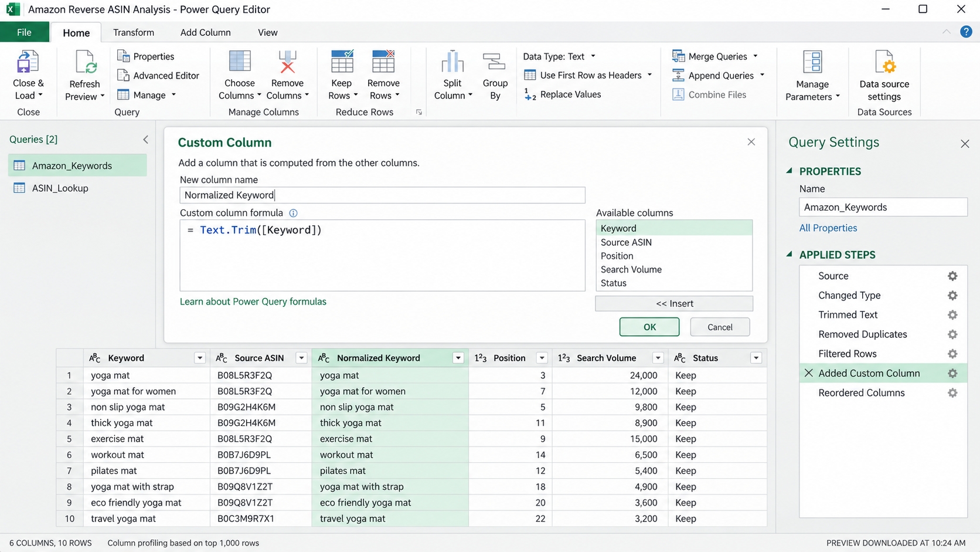Click OK in Custom Column dialog

click(x=649, y=327)
